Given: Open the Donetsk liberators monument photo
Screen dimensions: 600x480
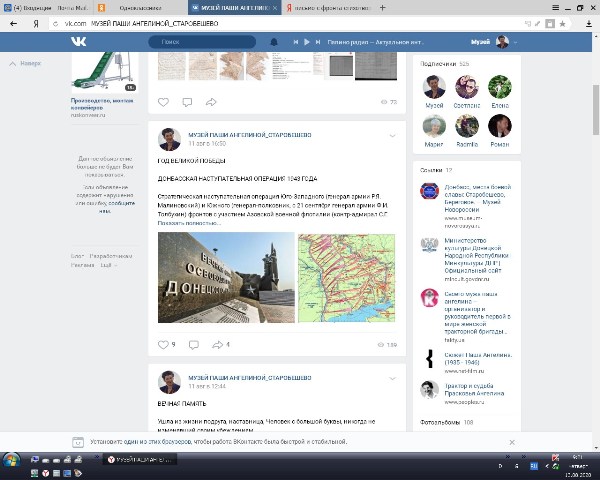Looking at the screenshot, I should pos(225,278).
